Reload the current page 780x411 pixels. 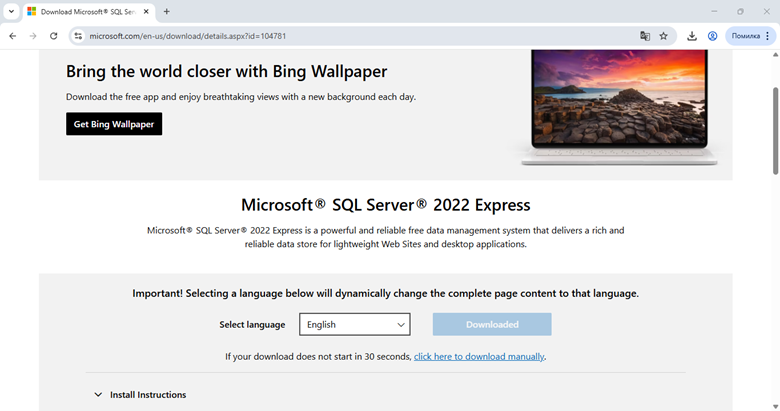coord(53,36)
